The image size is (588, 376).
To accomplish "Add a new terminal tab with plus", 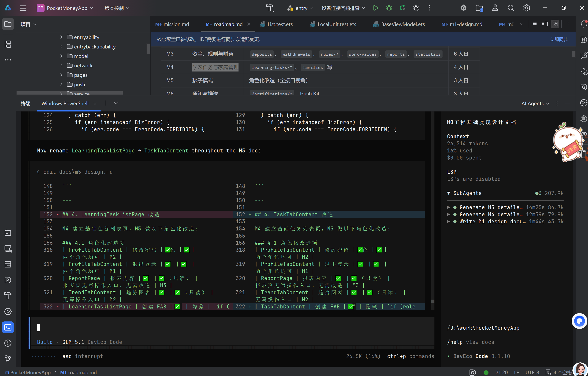I will tap(106, 103).
